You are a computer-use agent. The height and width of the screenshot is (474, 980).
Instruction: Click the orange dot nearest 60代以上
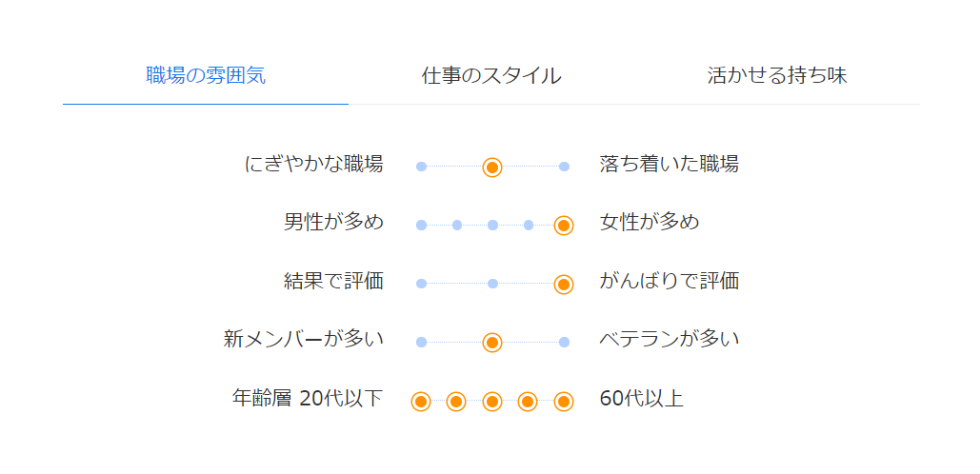click(564, 402)
